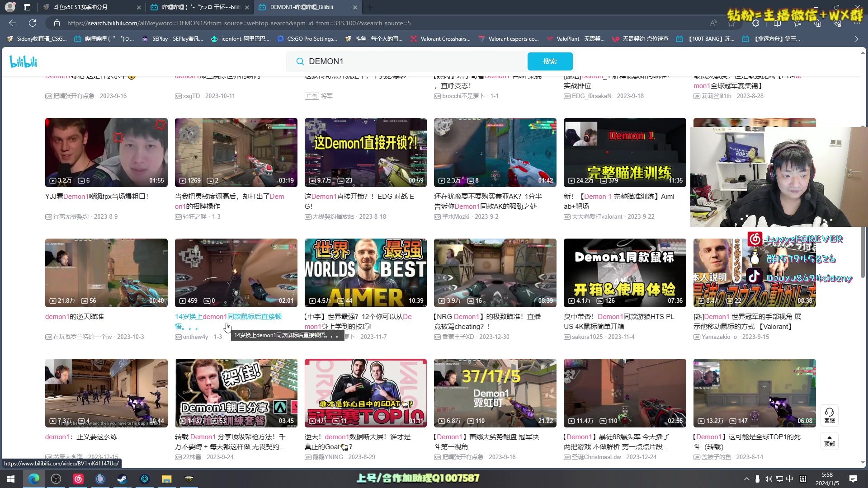Toggle the 中 input method indicator

(789, 479)
